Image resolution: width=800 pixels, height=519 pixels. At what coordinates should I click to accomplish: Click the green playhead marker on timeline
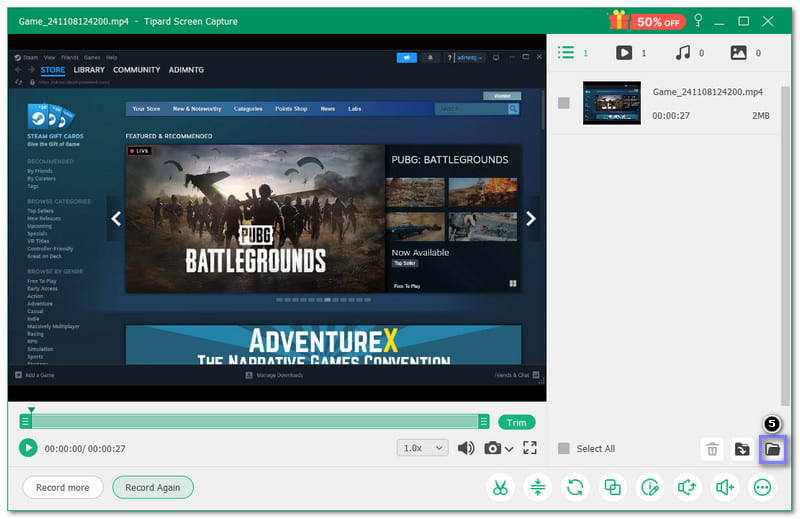pyautogui.click(x=31, y=410)
